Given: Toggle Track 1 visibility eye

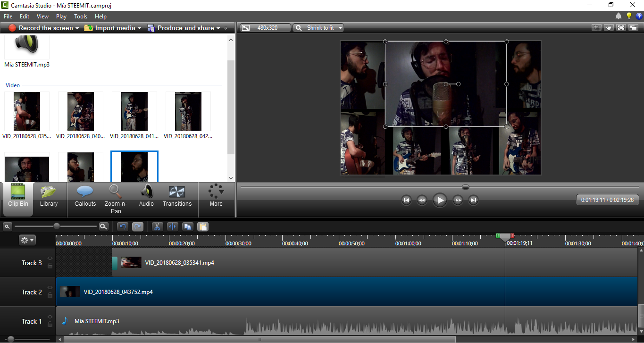Looking at the screenshot, I should [50, 318].
